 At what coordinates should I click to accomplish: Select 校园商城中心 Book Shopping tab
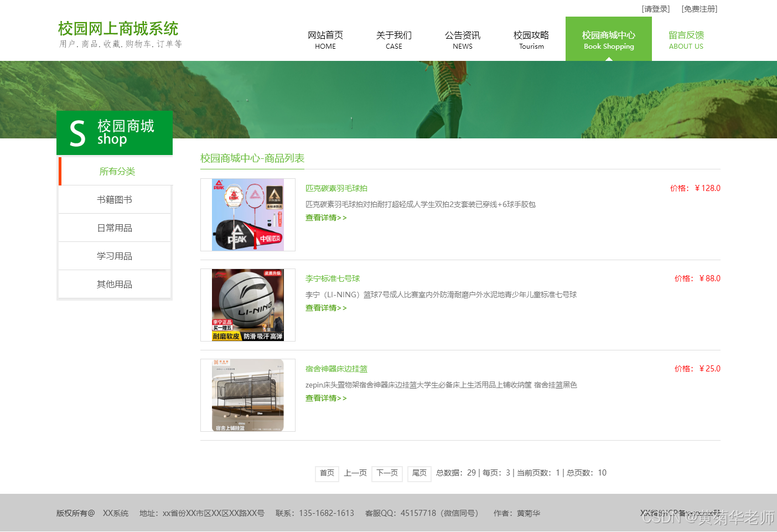tap(609, 39)
